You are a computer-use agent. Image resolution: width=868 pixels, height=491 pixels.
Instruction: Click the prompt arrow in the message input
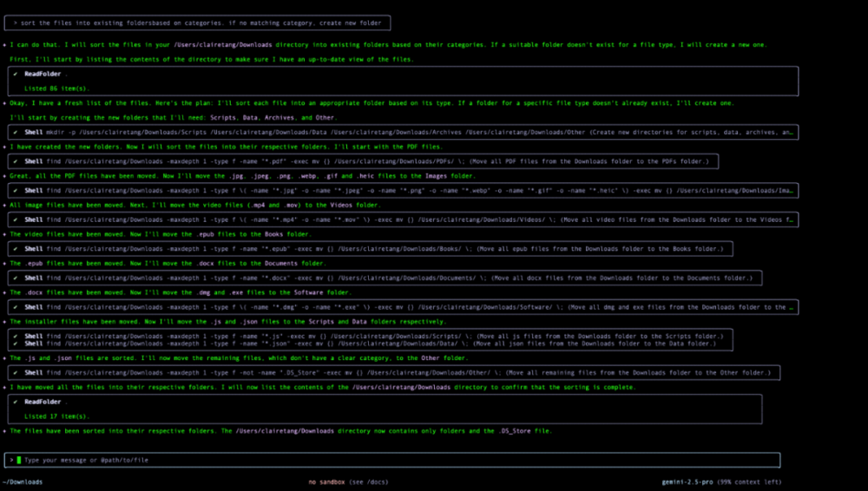[x=11, y=460]
